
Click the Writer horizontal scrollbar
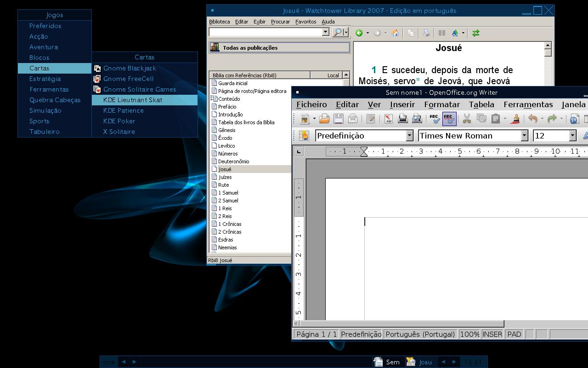[x=401, y=324]
